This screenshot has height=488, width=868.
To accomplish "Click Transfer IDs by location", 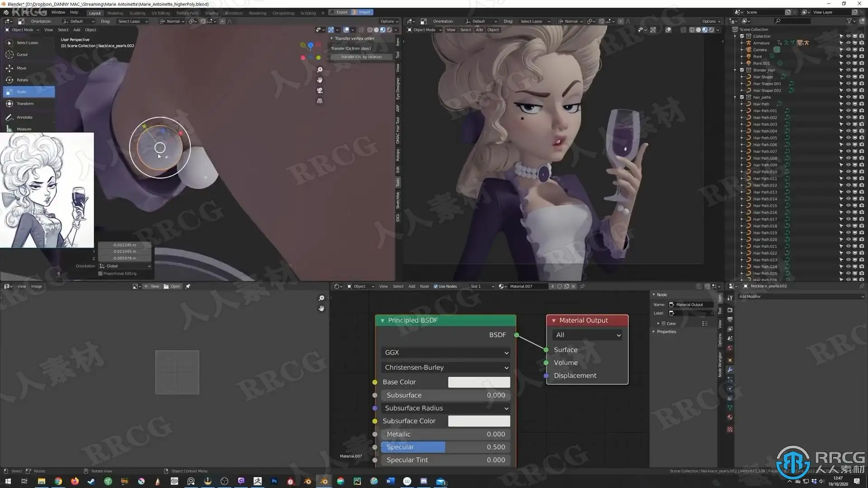I will pos(361,57).
